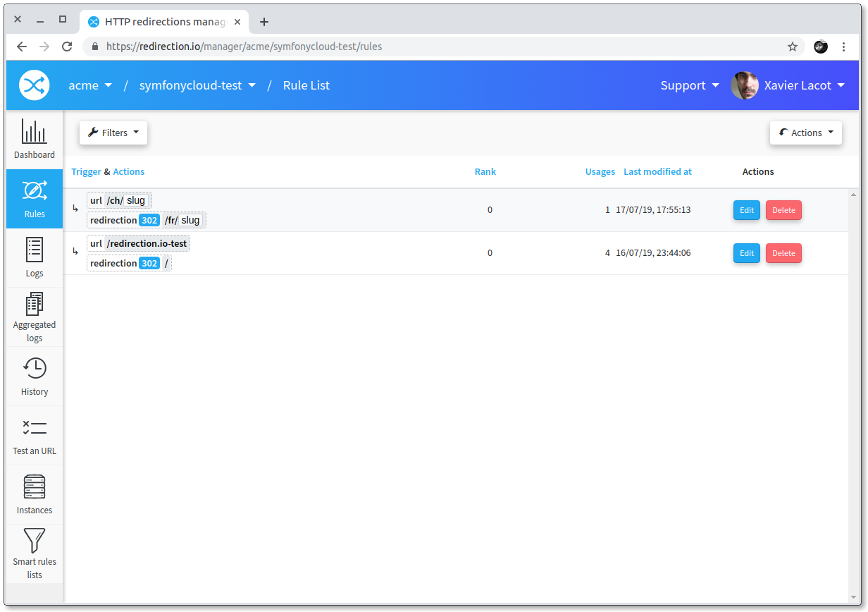Click the scrollbar up arrow of rule list
The image size is (868, 612).
tap(853, 193)
